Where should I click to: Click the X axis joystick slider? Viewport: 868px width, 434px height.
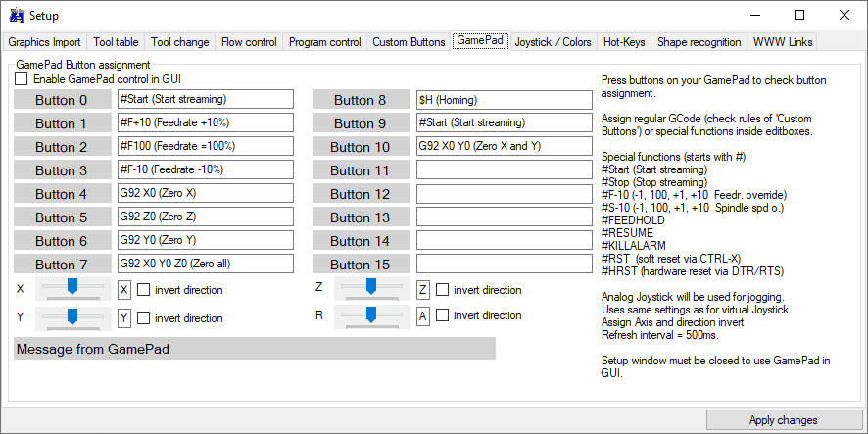pos(72,288)
